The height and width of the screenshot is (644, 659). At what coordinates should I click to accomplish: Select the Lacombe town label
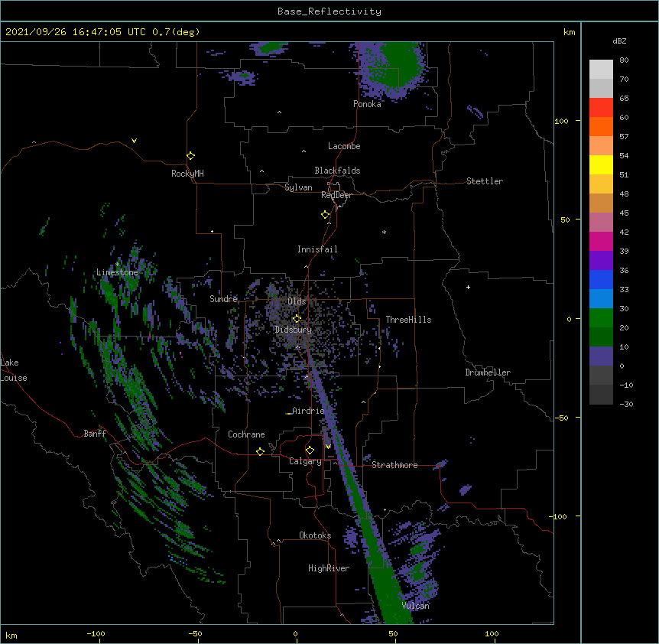tap(344, 146)
